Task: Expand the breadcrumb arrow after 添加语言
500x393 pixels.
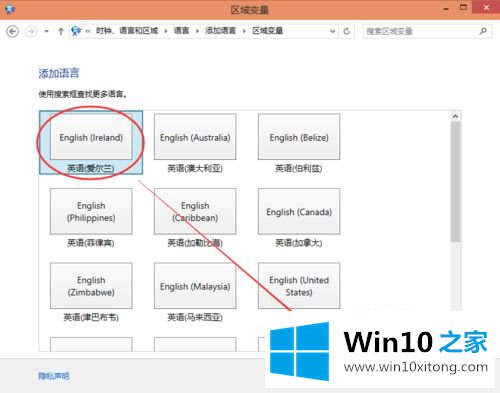Action: click(244, 31)
